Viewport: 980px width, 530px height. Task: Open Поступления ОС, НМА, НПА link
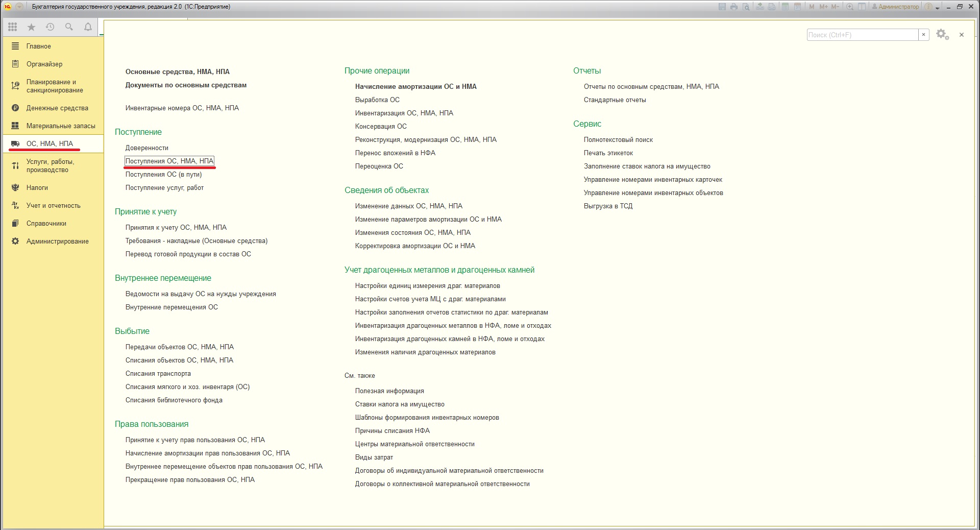169,161
